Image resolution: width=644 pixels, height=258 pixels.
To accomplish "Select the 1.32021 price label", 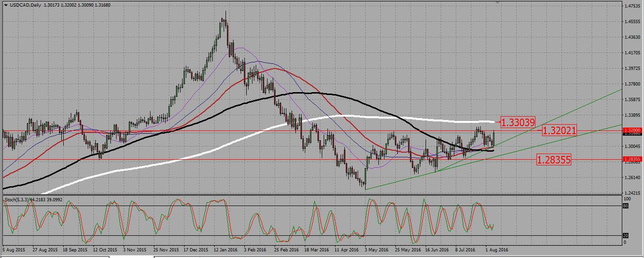I will [x=560, y=130].
